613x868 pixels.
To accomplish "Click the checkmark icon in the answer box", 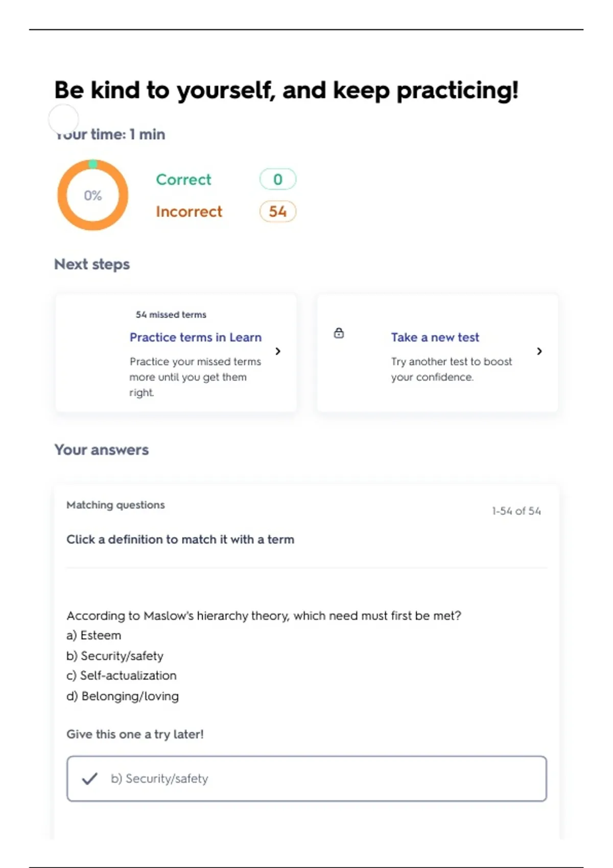I will point(90,779).
